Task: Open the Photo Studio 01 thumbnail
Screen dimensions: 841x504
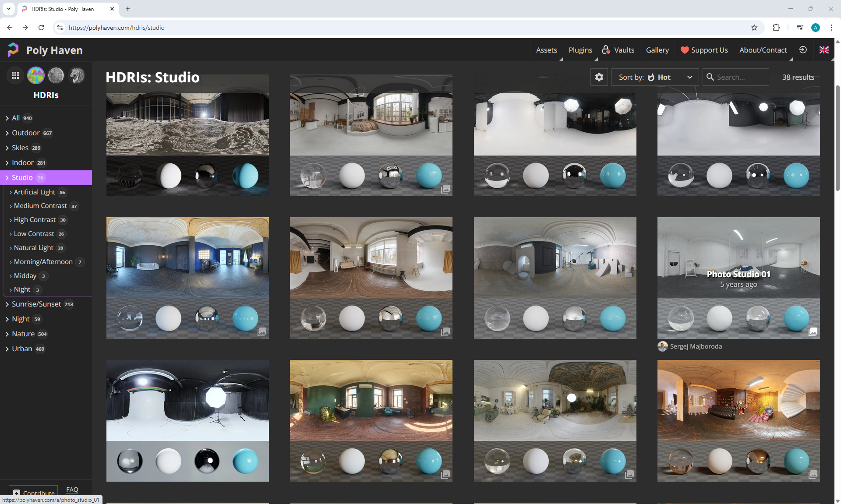Action: click(738, 278)
